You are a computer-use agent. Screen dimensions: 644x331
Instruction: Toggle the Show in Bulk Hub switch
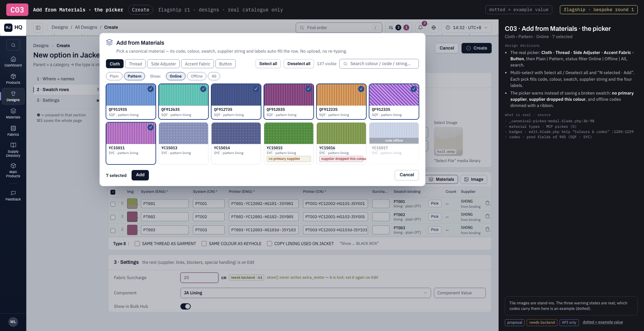[186, 306]
